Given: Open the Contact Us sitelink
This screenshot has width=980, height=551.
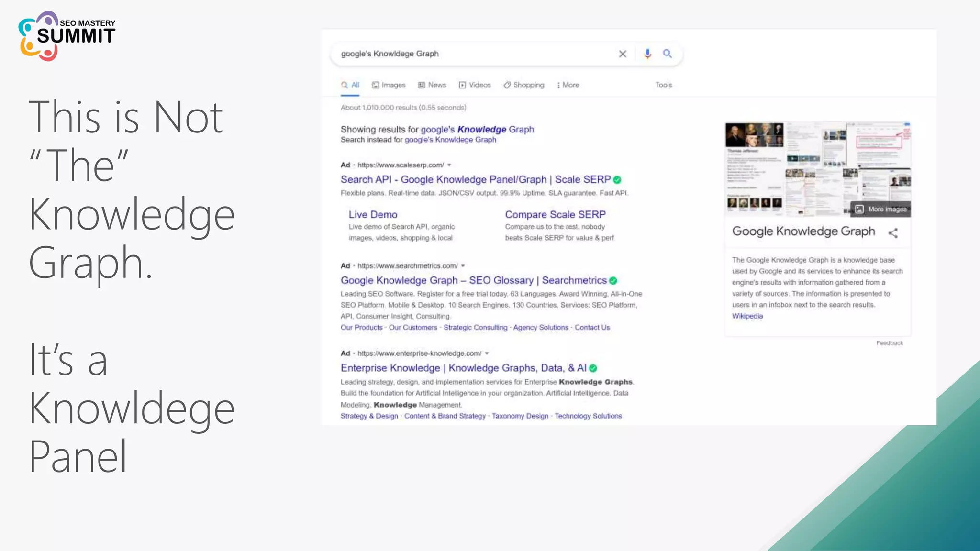Looking at the screenshot, I should tap(592, 328).
